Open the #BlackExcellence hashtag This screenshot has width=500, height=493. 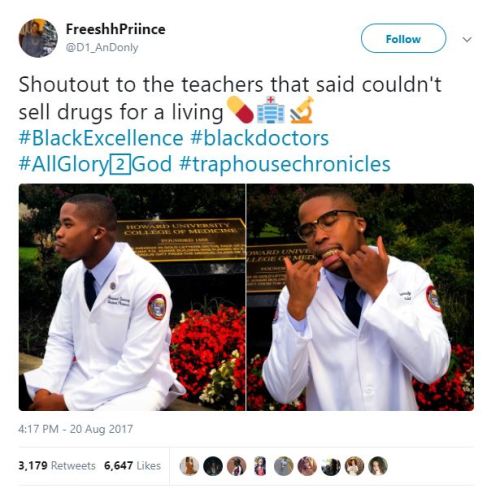click(101, 138)
